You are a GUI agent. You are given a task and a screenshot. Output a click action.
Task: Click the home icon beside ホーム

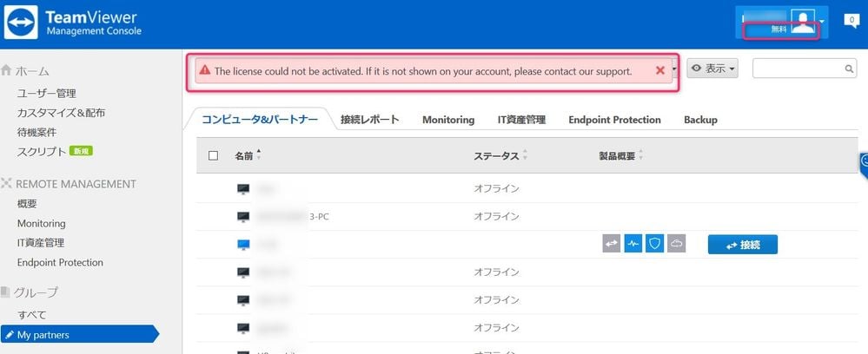click(x=7, y=70)
